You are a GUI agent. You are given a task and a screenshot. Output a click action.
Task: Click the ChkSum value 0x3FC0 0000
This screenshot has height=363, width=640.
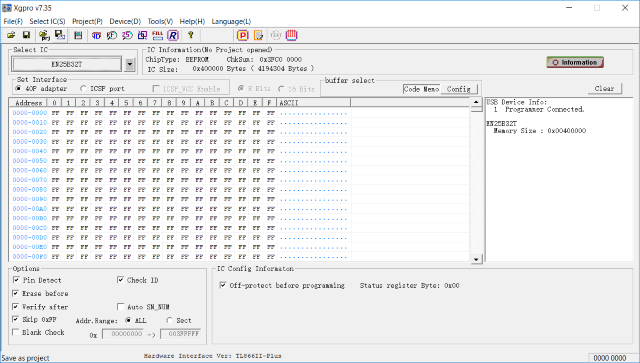[x=280, y=60]
